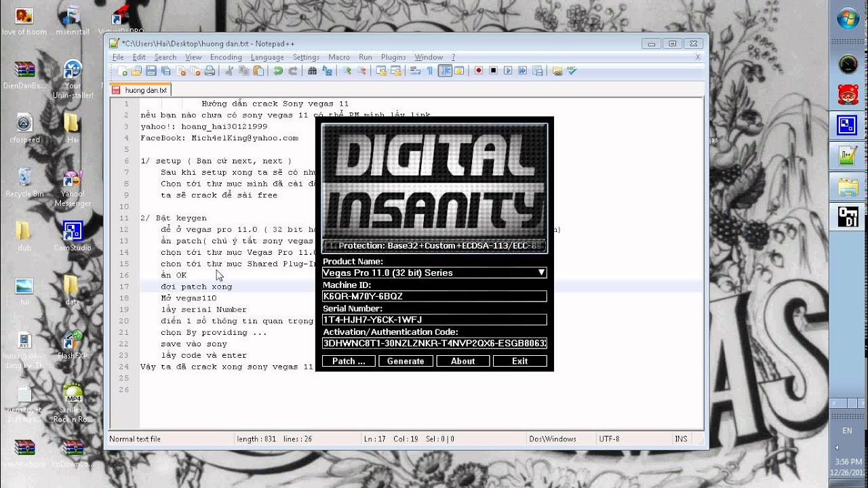Click the Serial Number field

coord(434,319)
